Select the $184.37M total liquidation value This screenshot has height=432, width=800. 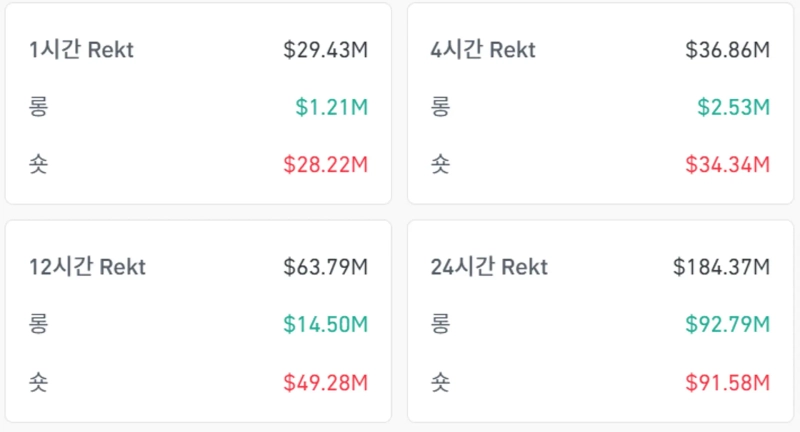pos(721,267)
